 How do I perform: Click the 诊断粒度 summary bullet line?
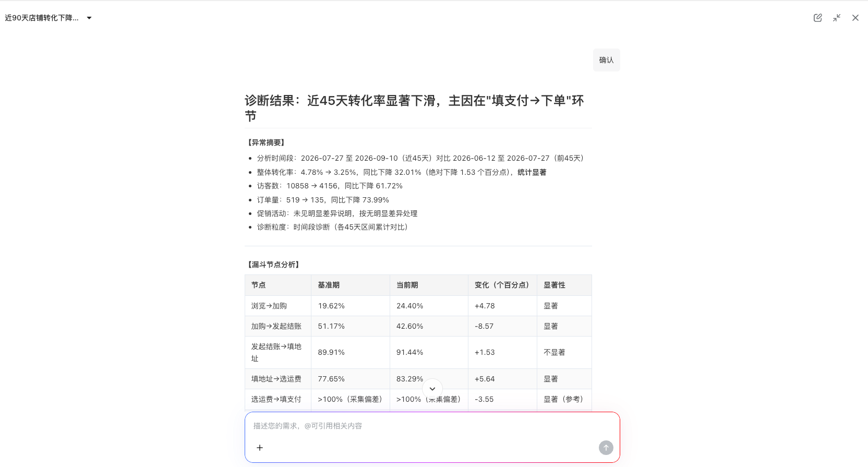[332, 227]
